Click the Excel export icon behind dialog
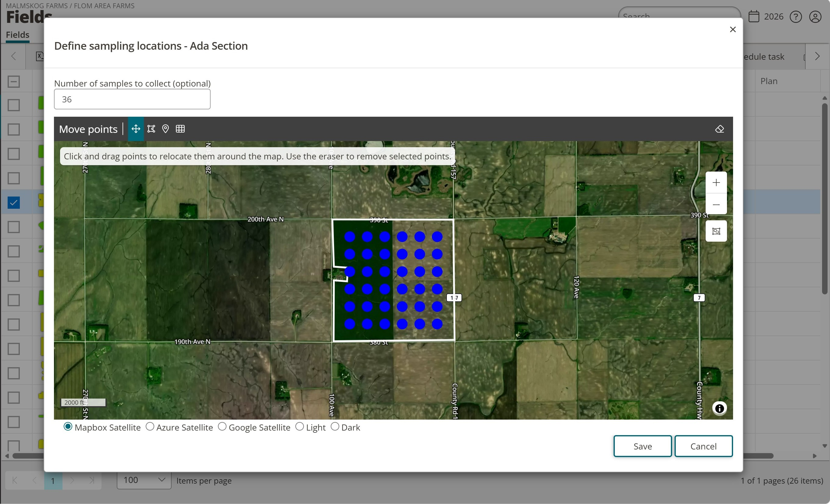The width and height of the screenshot is (830, 504). tap(39, 56)
